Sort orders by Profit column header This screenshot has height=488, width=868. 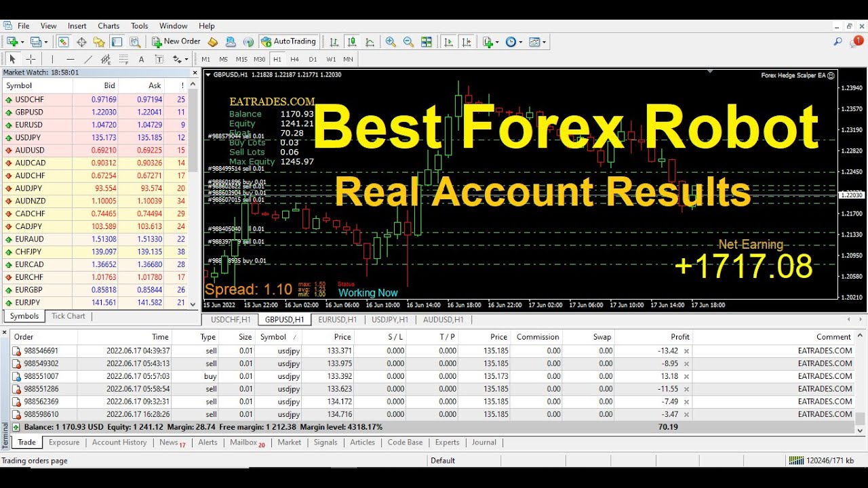(x=679, y=337)
